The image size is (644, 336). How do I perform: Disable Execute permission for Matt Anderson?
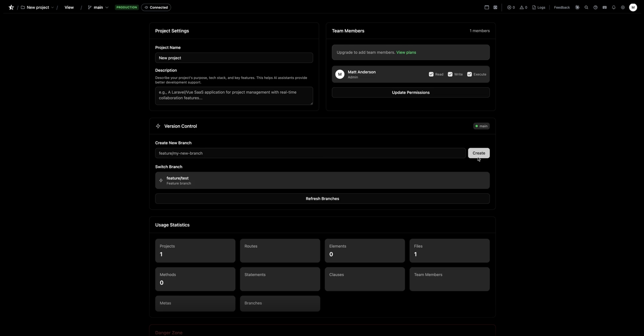pos(470,74)
